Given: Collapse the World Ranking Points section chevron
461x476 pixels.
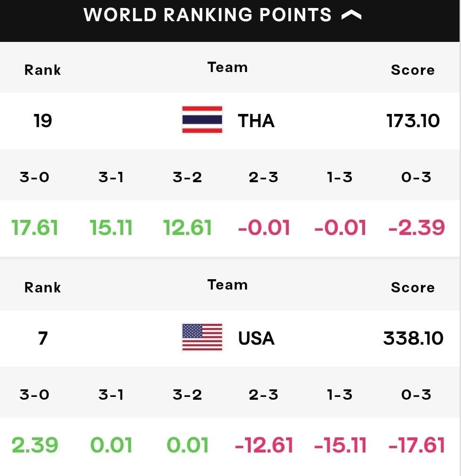Looking at the screenshot, I should (x=351, y=15).
